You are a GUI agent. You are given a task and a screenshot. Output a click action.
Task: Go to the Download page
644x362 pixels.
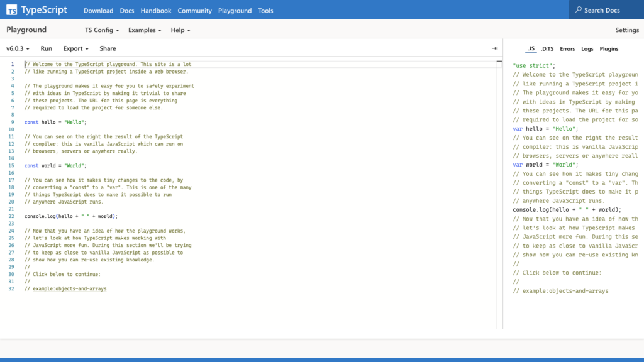[99, 11]
